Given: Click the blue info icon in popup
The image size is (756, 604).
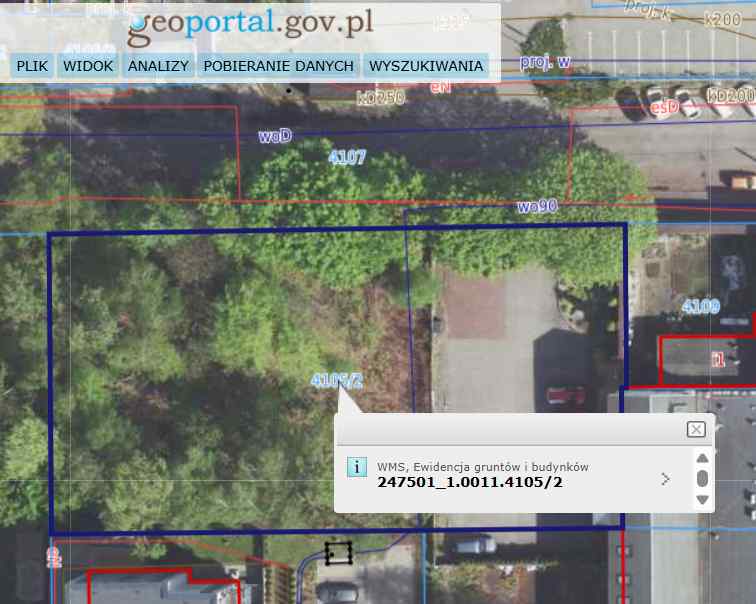Looking at the screenshot, I should click(355, 467).
